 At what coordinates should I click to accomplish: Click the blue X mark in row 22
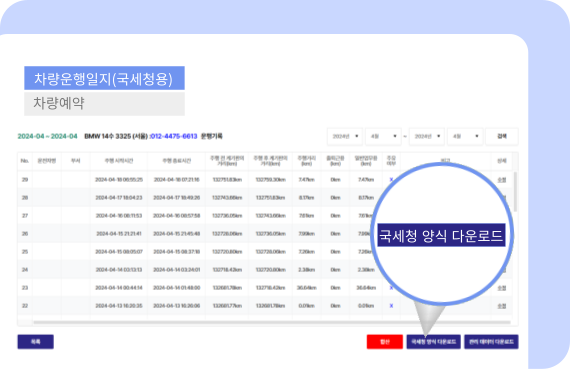click(391, 306)
